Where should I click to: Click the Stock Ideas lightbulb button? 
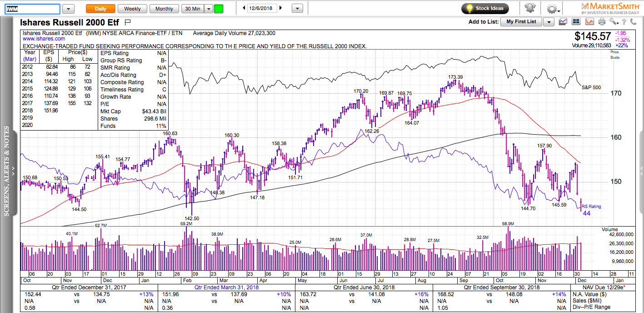point(485,8)
